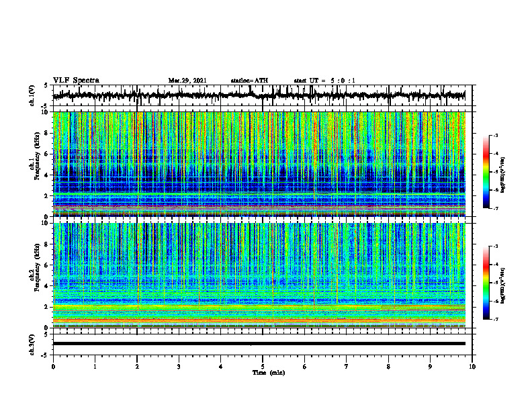532x411 pixels.
Task: Click the time axis tick label "10" at the right end
Action: click(472, 367)
